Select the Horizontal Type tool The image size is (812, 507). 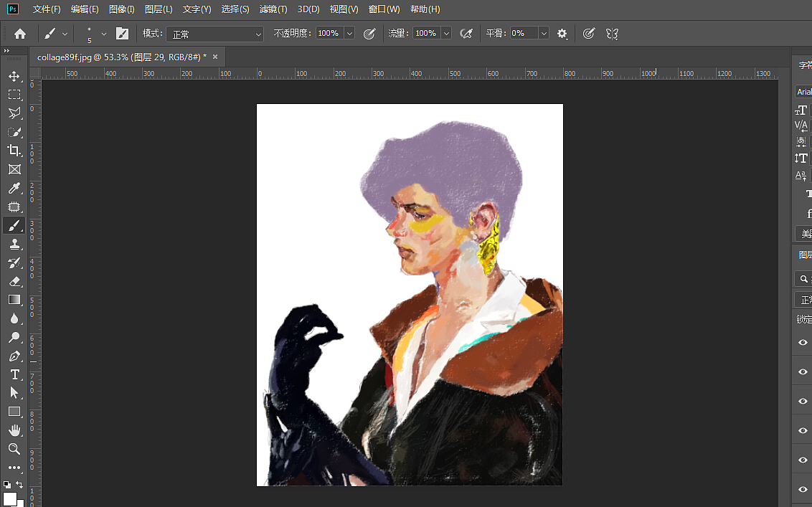click(14, 374)
